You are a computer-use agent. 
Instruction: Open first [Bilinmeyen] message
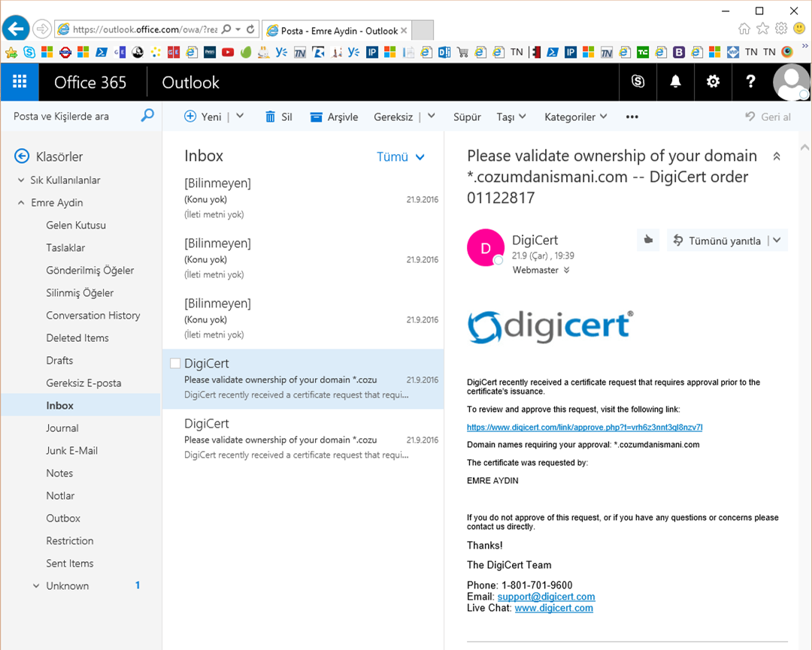(304, 198)
